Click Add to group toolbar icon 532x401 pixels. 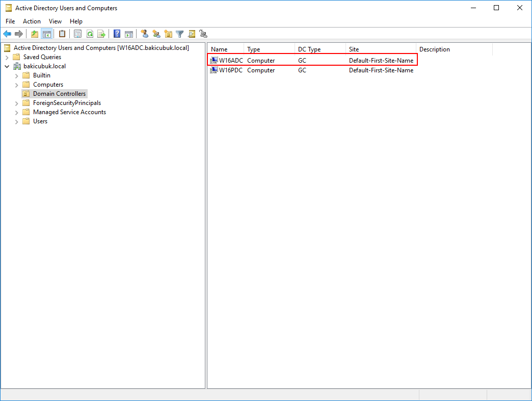coord(203,34)
